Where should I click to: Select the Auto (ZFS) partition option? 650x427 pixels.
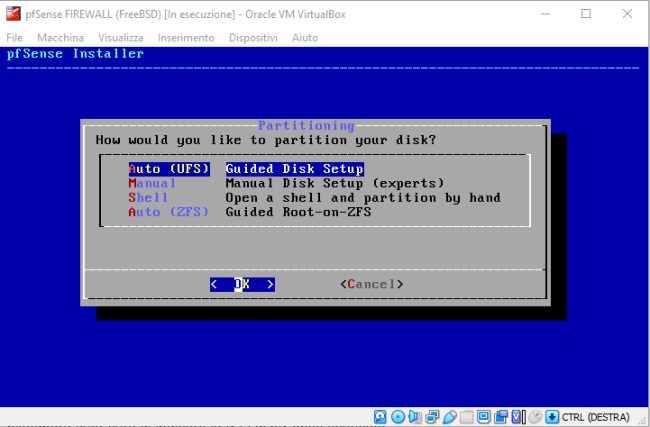click(168, 212)
